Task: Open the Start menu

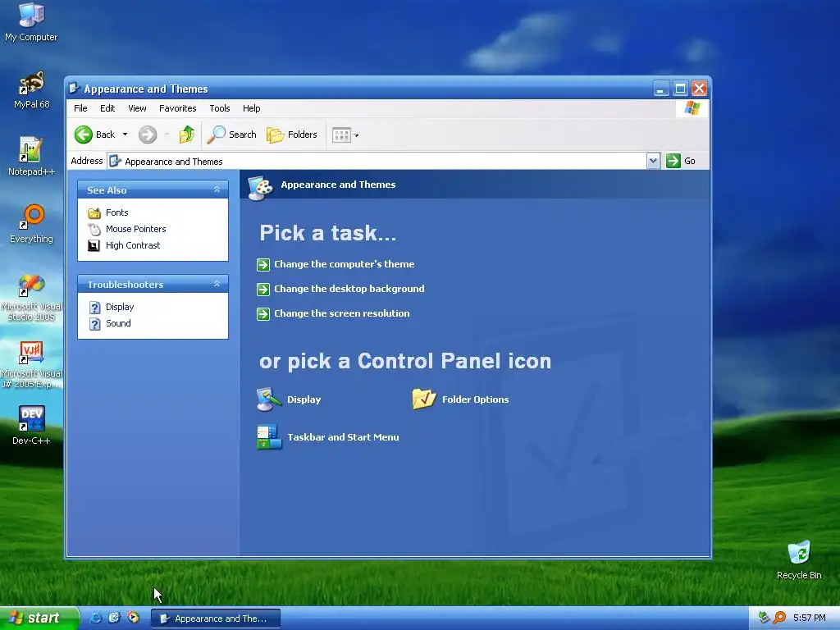Action: coord(39,618)
